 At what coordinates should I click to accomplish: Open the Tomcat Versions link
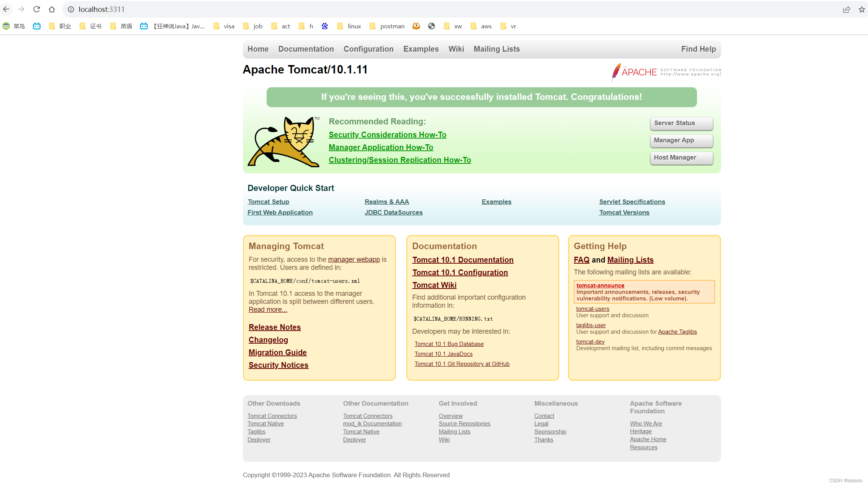coord(624,212)
